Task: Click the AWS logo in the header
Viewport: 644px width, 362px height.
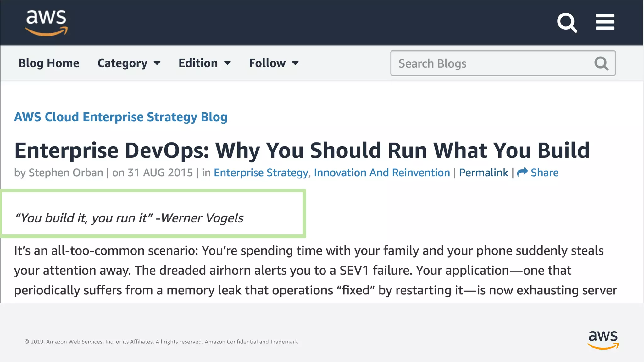Action: click(46, 23)
